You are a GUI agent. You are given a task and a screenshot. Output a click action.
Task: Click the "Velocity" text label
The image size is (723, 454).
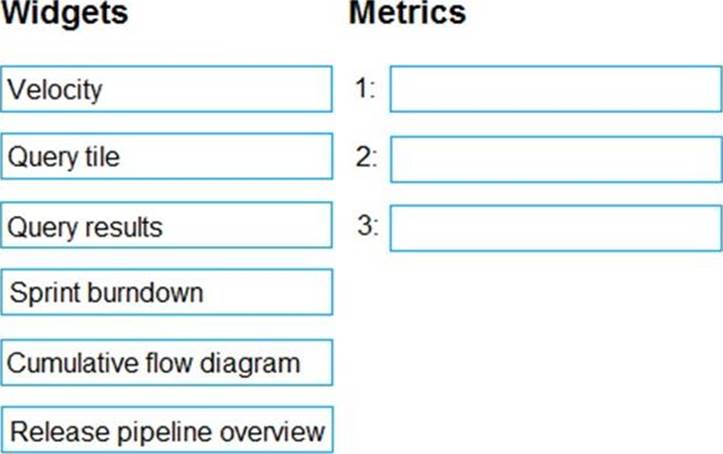point(55,90)
